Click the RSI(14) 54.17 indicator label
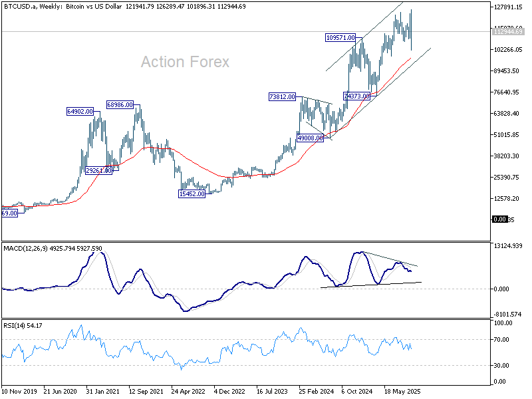This screenshot has width=532, height=399. click(23, 326)
